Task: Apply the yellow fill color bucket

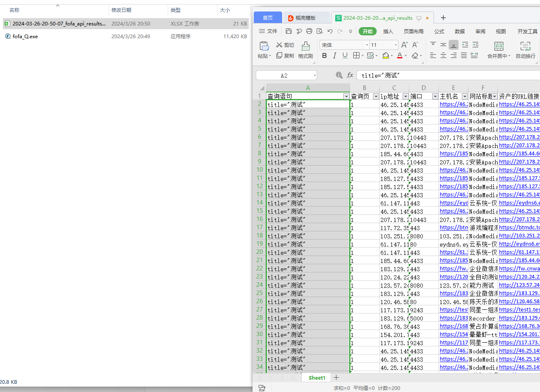Action: (385, 55)
